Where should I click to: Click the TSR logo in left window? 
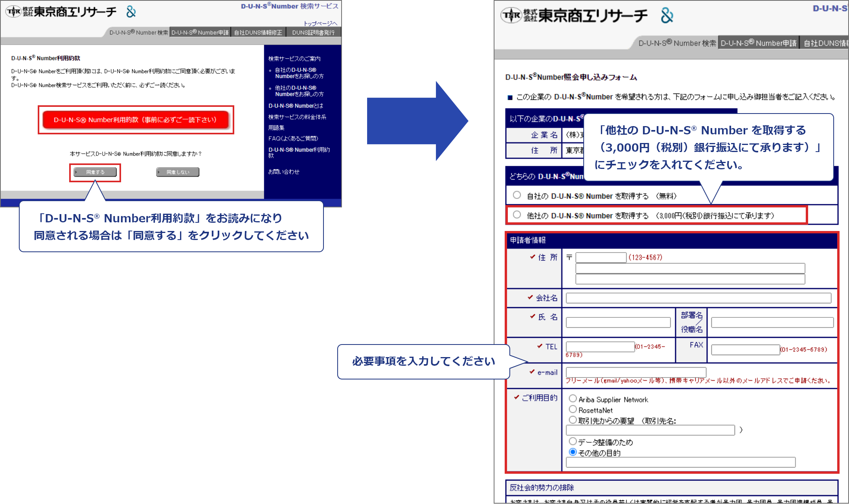tap(61, 12)
